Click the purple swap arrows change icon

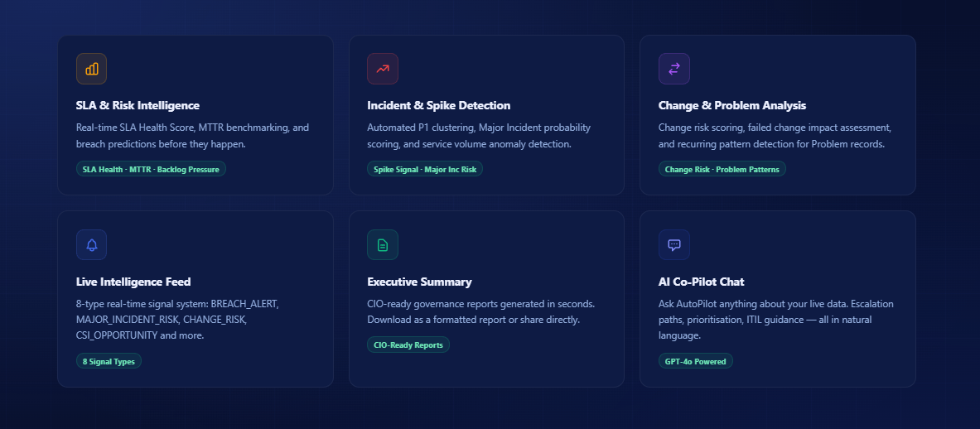[673, 69]
